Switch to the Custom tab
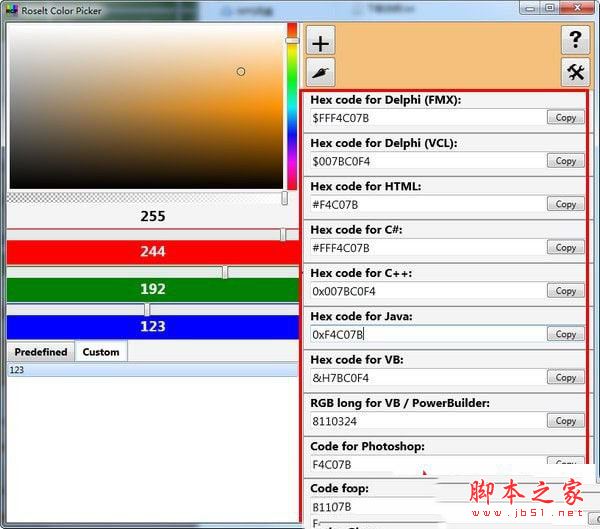The height and width of the screenshot is (529, 600). click(101, 352)
